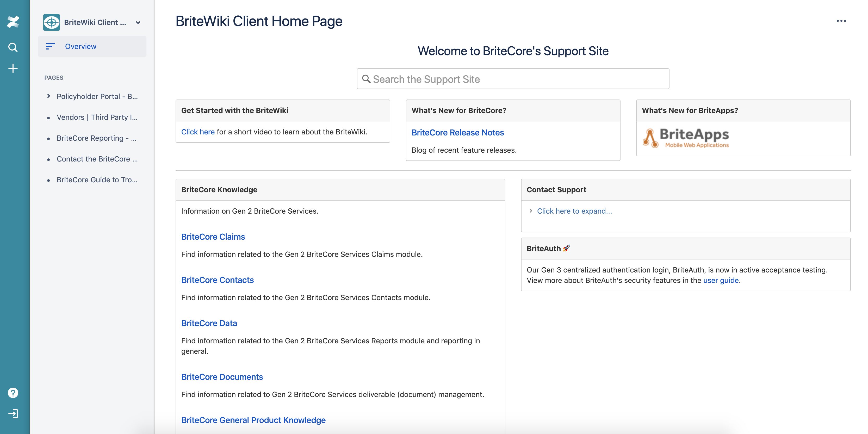
Task: Open BriteCore Contacts link
Action: pos(217,280)
